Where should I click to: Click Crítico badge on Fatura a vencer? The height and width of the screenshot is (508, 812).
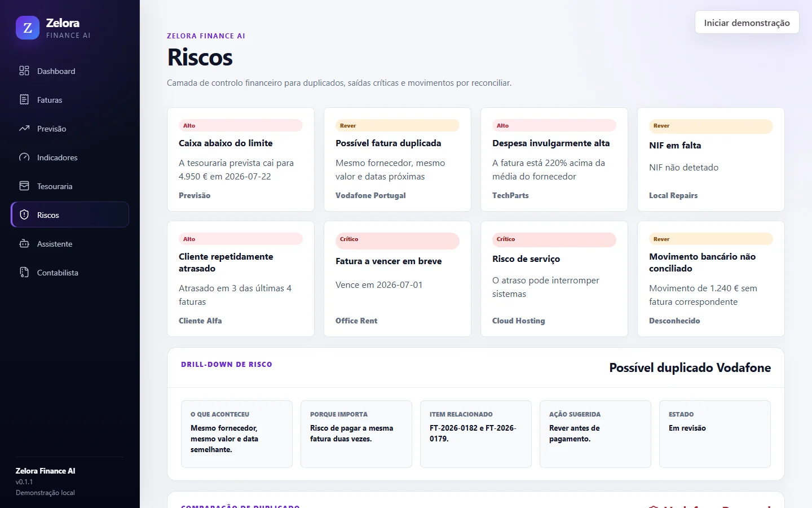point(398,241)
